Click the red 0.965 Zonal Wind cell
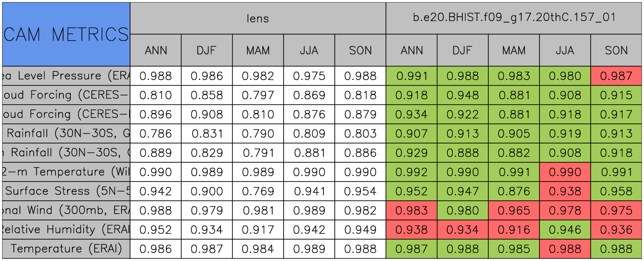 click(514, 211)
